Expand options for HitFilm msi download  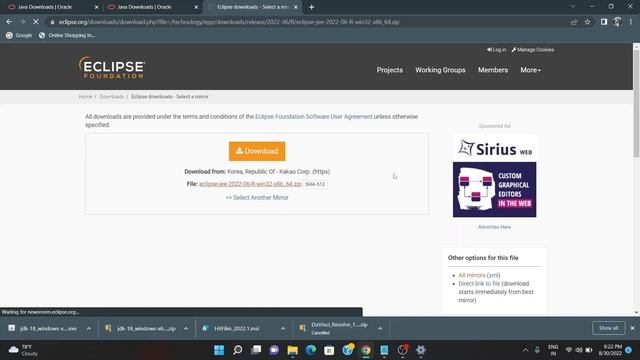click(x=283, y=329)
